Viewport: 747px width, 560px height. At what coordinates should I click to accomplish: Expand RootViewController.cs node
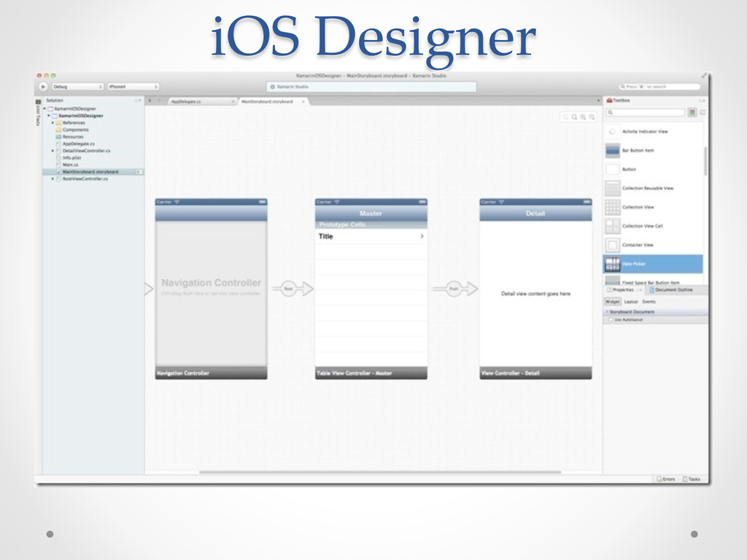tap(53, 179)
